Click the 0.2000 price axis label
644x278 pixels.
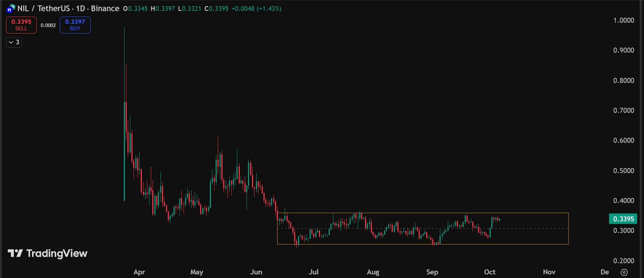click(x=623, y=261)
